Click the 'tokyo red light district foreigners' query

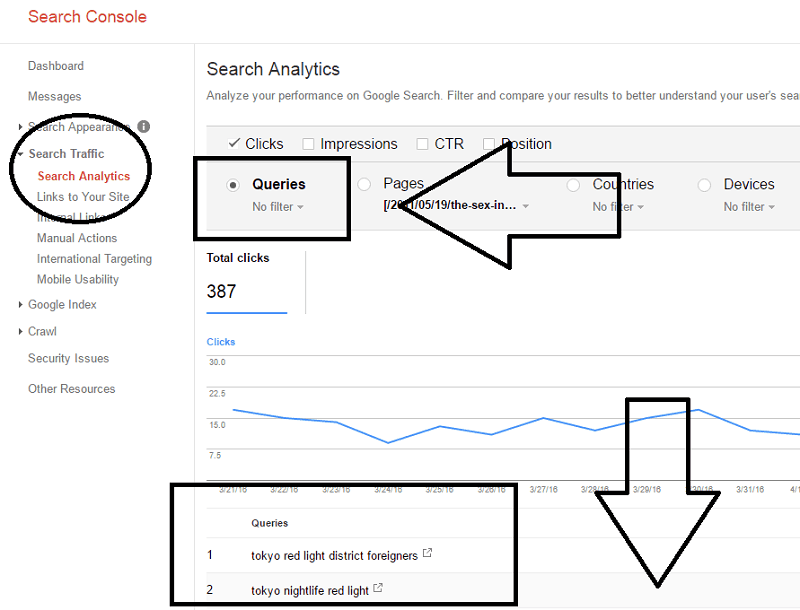[334, 555]
